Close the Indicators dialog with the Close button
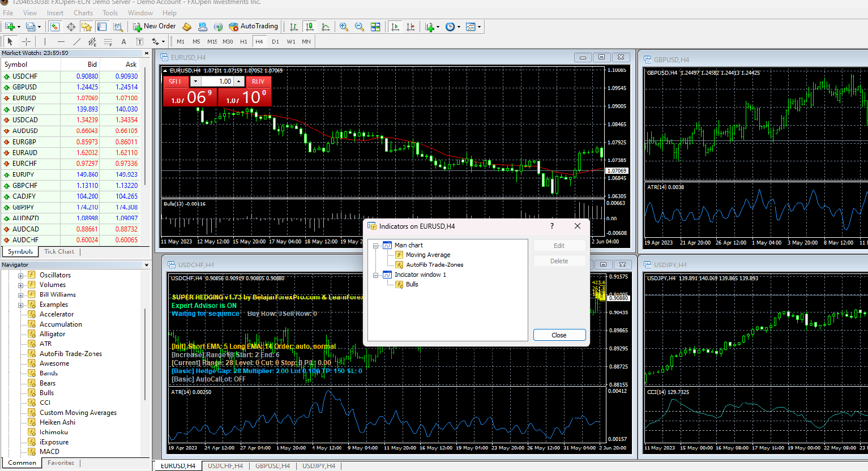This screenshot has height=471, width=868. [559, 335]
